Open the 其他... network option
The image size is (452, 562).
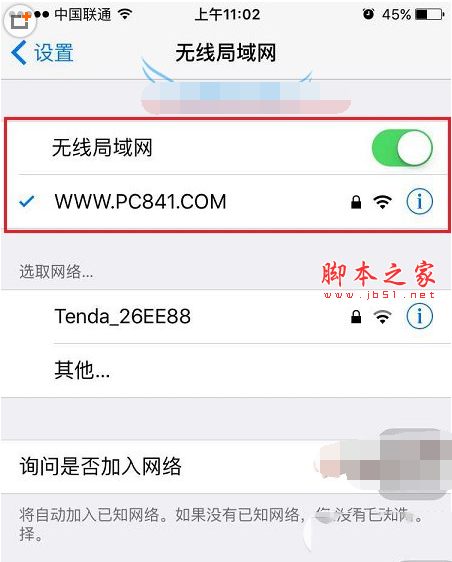tap(226, 370)
